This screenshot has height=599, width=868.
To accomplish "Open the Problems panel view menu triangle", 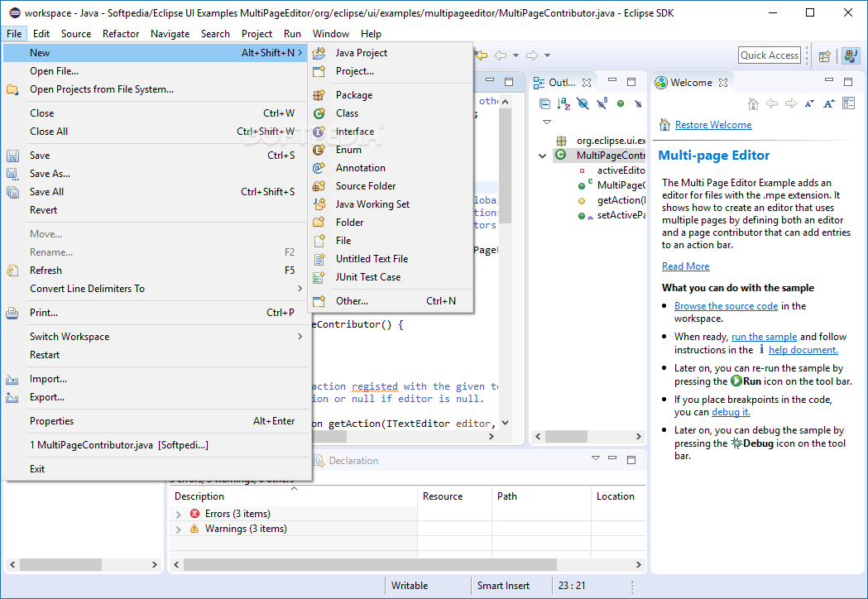I will pos(596,458).
